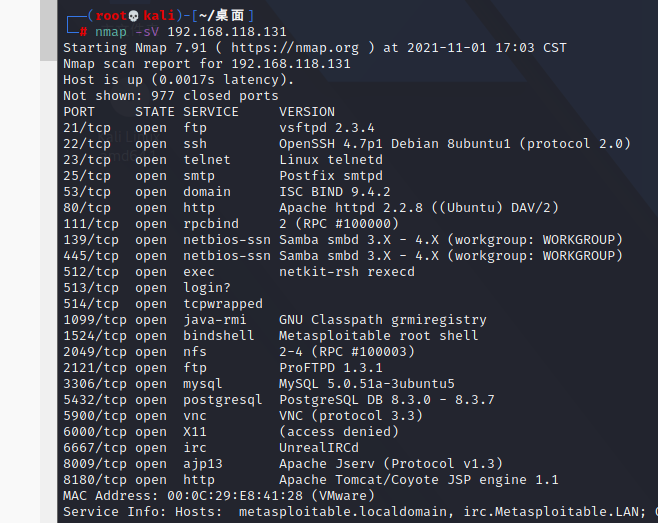This screenshot has width=658, height=523.
Task: Click the '2-4 (RPC #100003)' version text
Action: [x=347, y=352]
